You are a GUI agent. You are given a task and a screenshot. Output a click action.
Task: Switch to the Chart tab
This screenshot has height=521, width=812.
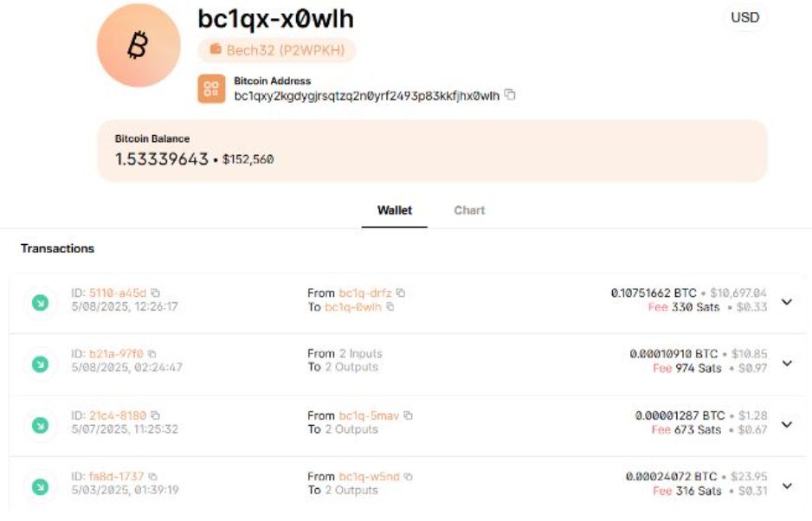click(469, 210)
